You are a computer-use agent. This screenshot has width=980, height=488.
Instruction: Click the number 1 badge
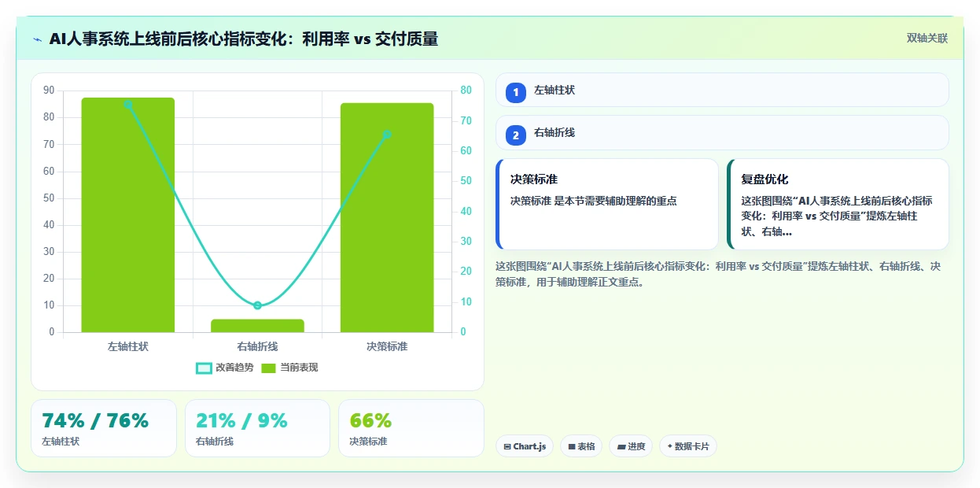pos(516,93)
